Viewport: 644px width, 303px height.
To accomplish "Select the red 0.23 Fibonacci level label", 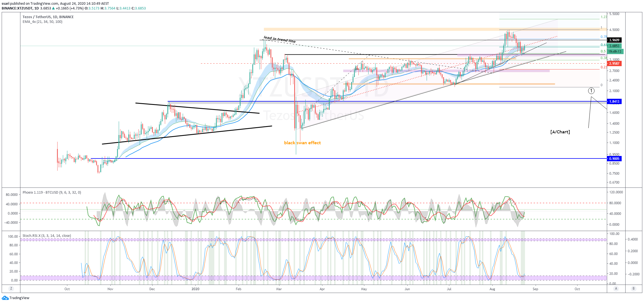I will 603,67.
